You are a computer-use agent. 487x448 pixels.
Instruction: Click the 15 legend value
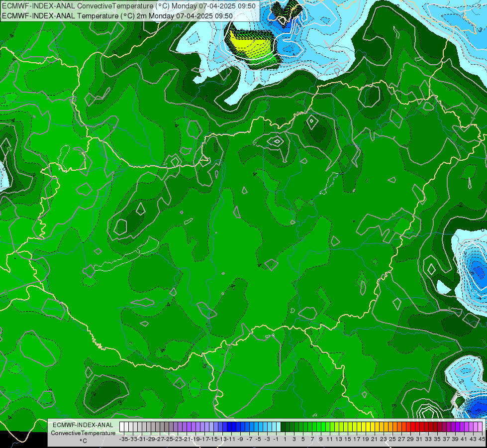coord(348,439)
